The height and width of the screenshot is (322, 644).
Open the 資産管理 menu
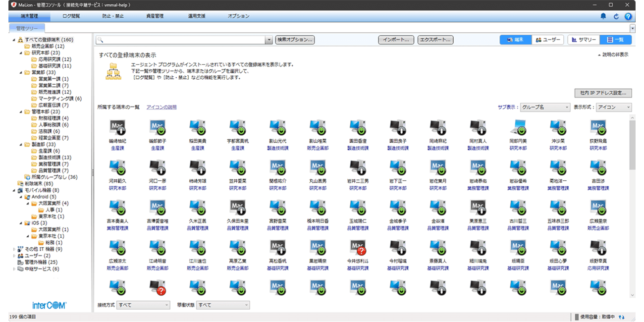(156, 16)
